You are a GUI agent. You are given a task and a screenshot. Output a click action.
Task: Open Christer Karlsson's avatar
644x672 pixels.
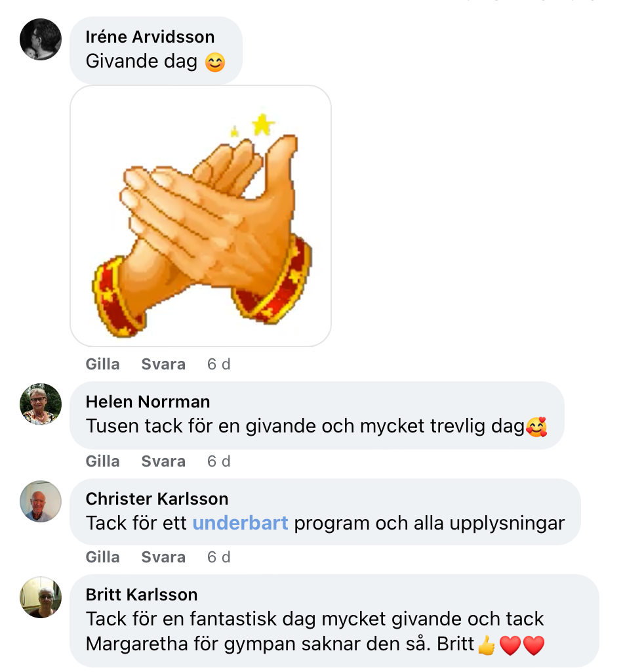(x=41, y=501)
